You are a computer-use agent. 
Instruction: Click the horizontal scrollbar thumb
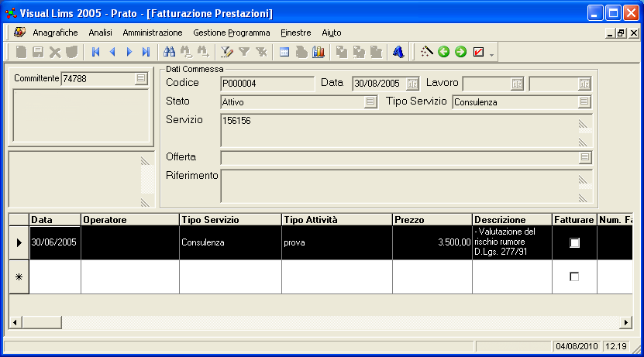[42, 322]
